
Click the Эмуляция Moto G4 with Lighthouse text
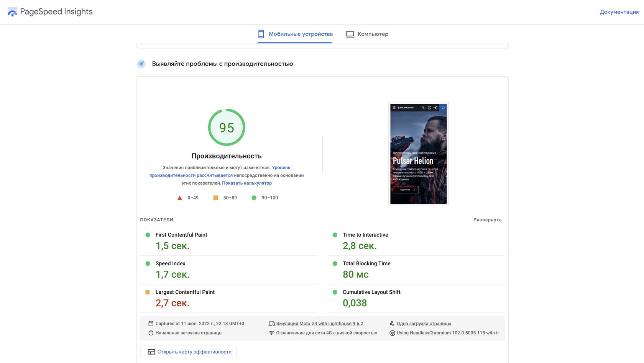[x=319, y=324]
